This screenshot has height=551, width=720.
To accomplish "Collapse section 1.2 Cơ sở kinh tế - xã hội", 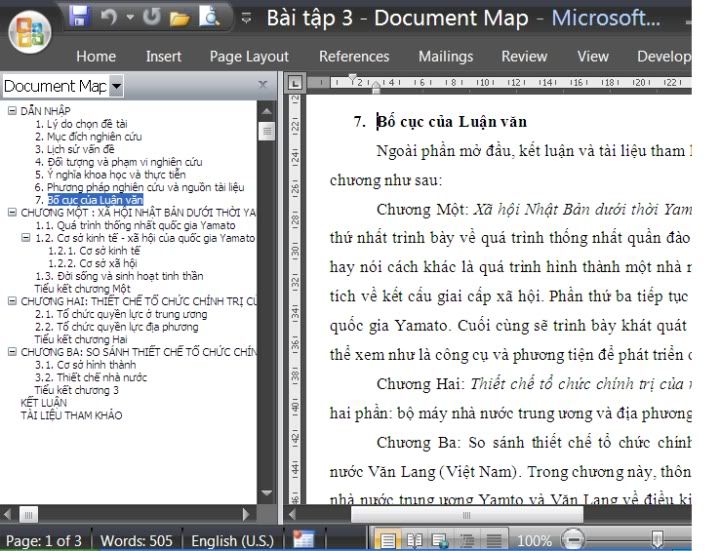I will [x=26, y=238].
